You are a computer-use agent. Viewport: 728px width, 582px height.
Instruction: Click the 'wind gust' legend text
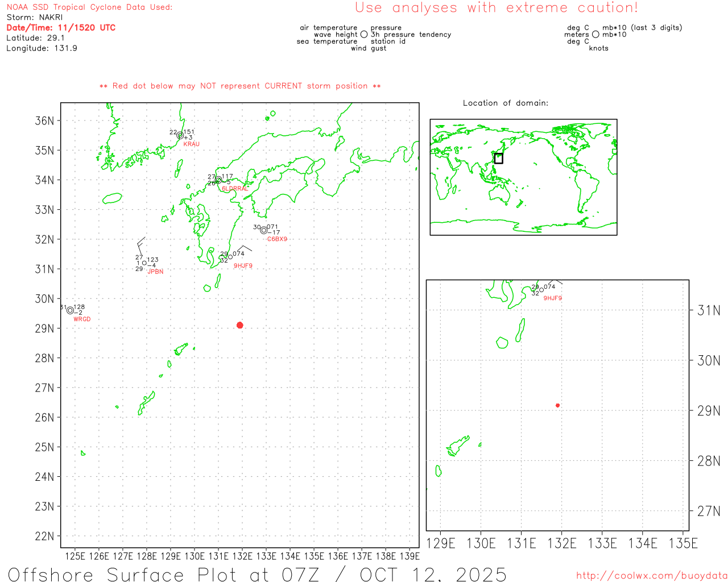click(369, 48)
